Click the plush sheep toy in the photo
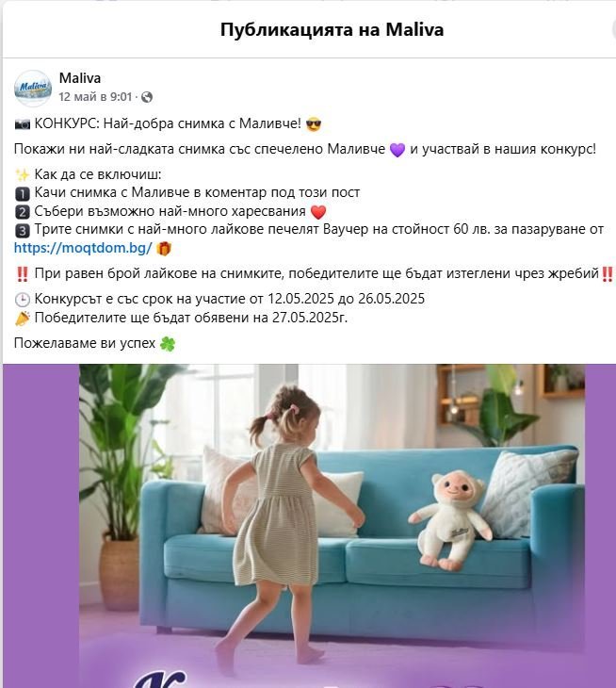 pos(450,520)
